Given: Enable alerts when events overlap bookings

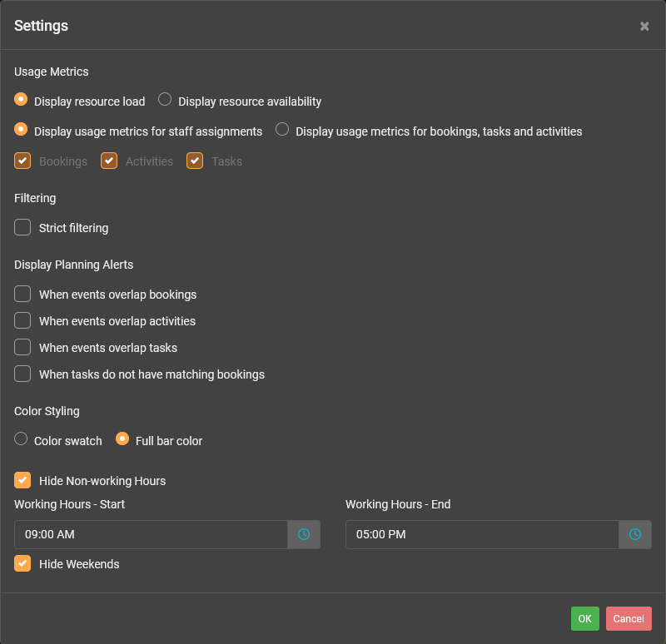Looking at the screenshot, I should (22, 294).
